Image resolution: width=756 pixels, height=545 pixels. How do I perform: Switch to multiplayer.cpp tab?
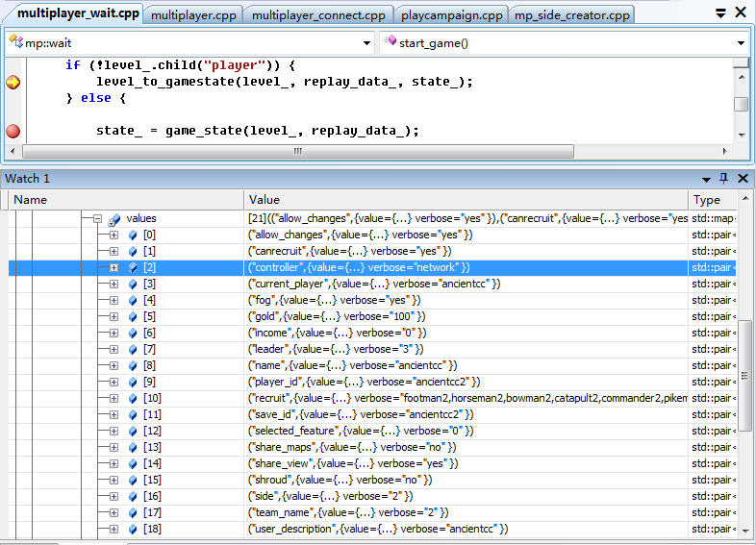[x=193, y=15]
